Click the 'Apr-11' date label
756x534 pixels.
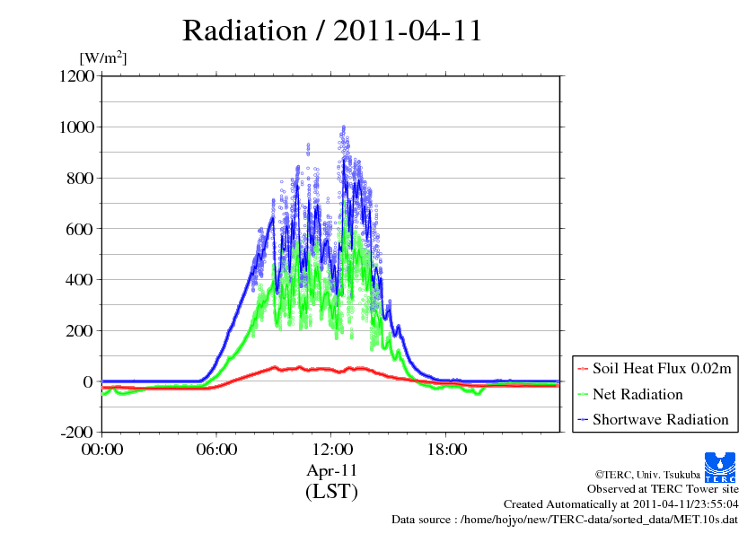click(331, 470)
